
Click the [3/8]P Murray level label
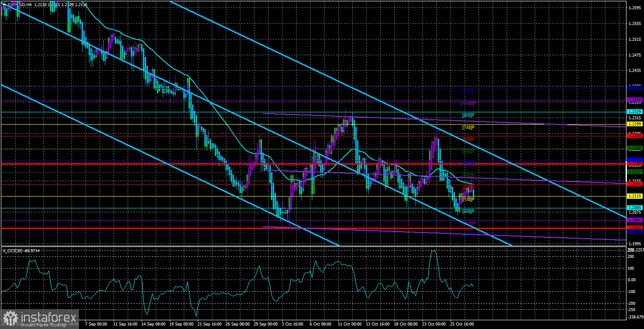(x=469, y=175)
